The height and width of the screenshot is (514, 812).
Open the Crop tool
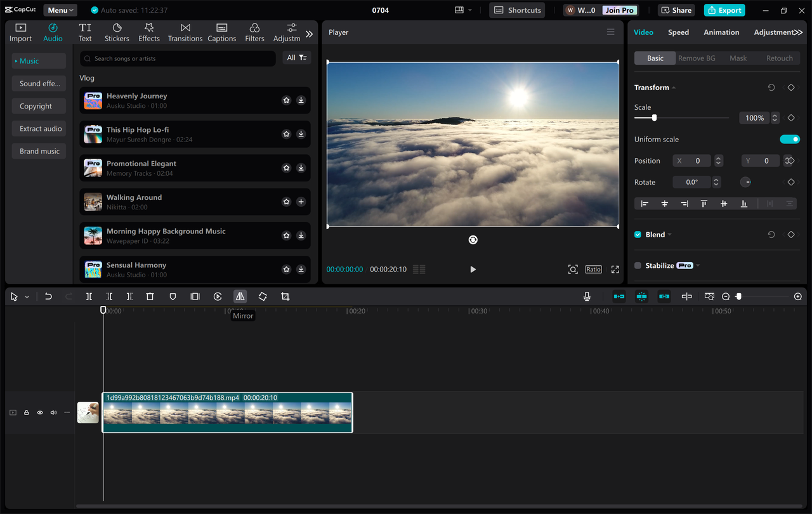pyautogui.click(x=285, y=296)
